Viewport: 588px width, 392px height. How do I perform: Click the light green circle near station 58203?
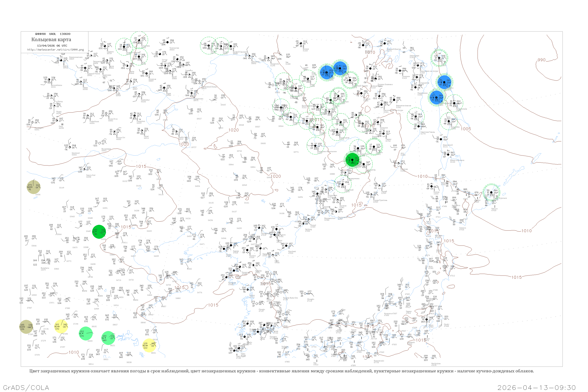coord(86,333)
